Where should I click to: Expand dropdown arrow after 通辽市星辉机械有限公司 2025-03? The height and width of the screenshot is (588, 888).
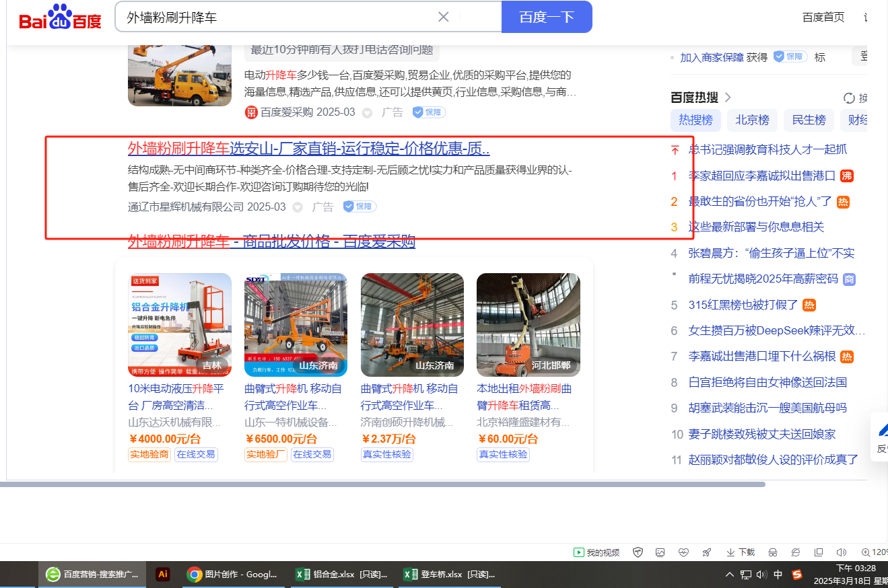298,207
